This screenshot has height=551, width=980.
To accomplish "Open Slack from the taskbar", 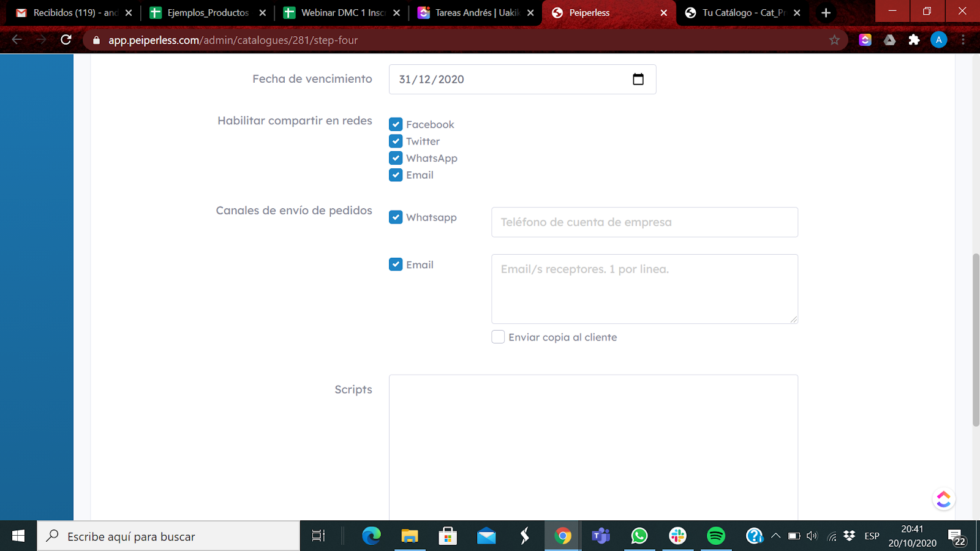I will coord(677,536).
